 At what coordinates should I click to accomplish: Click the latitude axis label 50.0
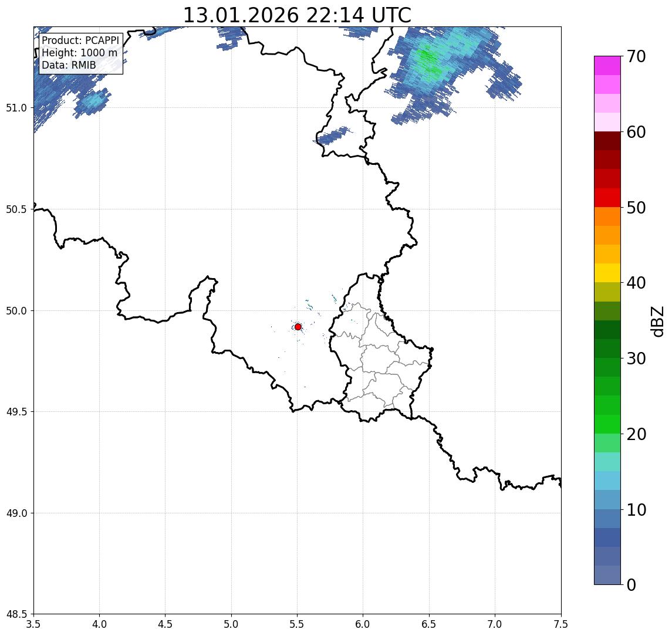(16, 311)
